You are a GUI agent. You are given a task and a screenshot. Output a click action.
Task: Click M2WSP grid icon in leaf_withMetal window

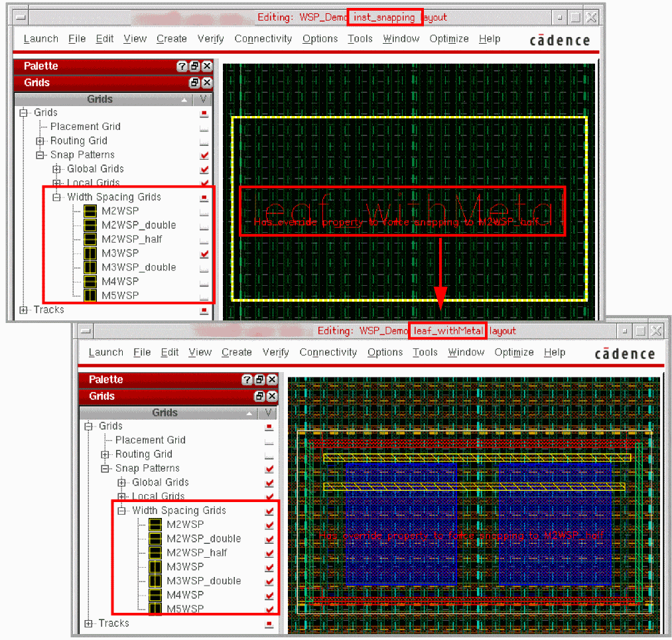pos(155,525)
